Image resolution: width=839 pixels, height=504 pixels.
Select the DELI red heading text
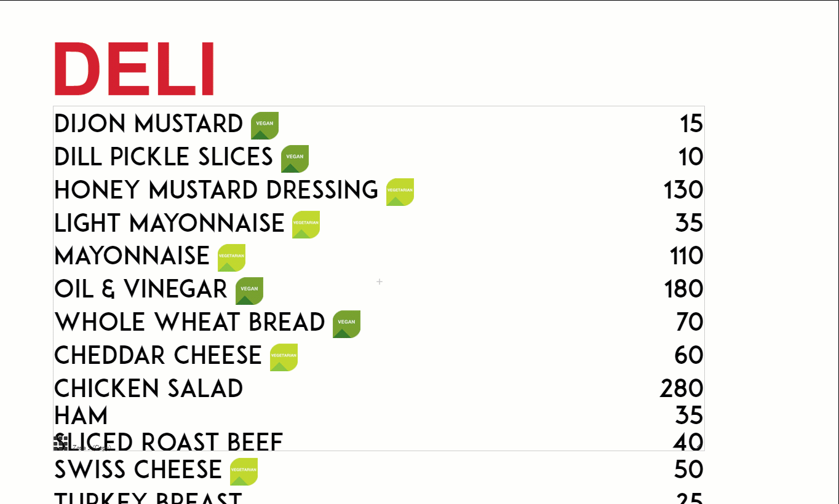click(x=134, y=69)
